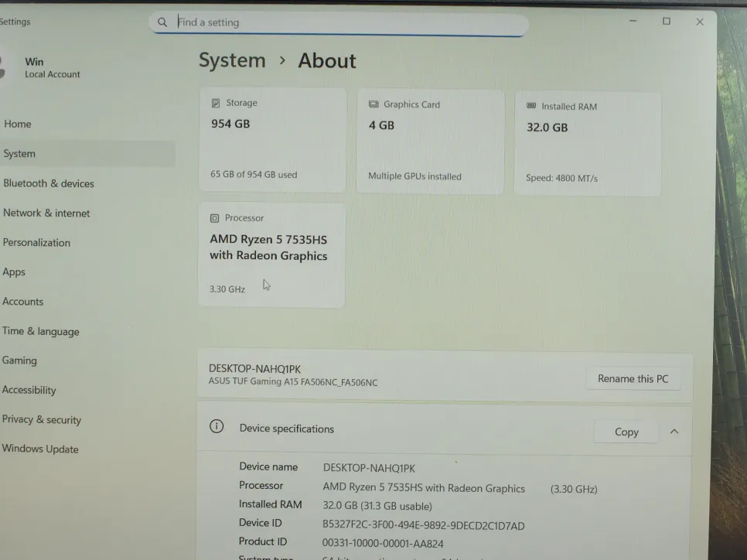
Task: Click System in the breadcrumb
Action: click(x=232, y=60)
